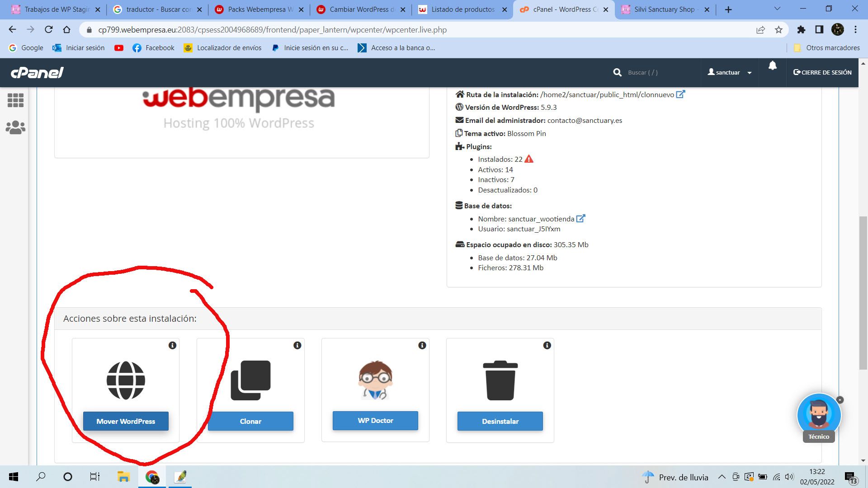Open Chrome profile avatar
The width and height of the screenshot is (868, 488).
(x=838, y=30)
